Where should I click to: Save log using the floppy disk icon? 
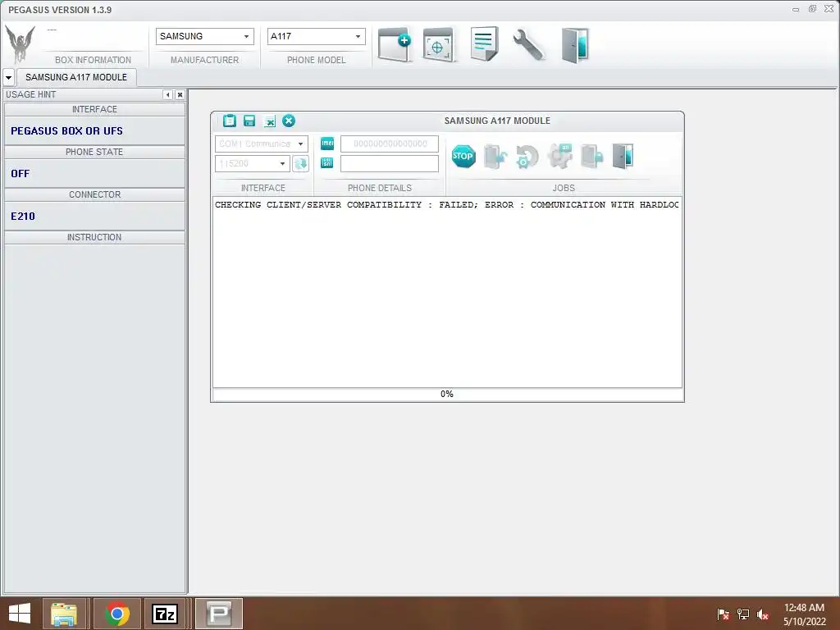tap(249, 121)
